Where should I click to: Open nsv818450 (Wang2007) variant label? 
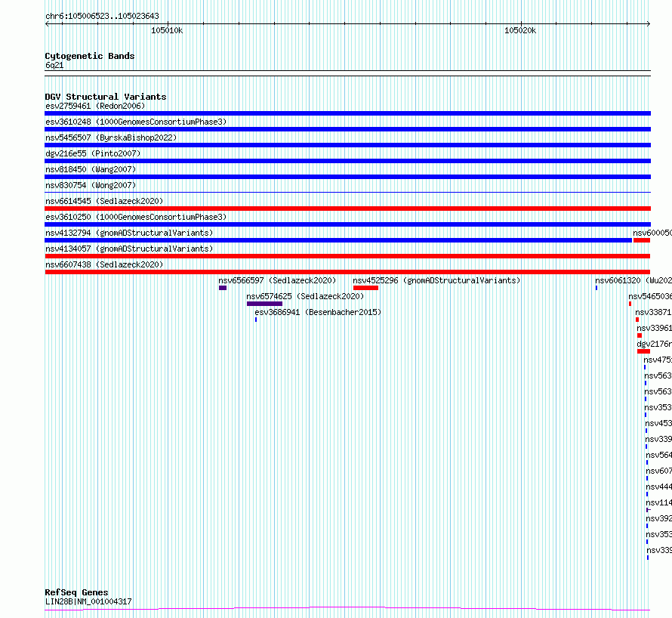[91, 169]
